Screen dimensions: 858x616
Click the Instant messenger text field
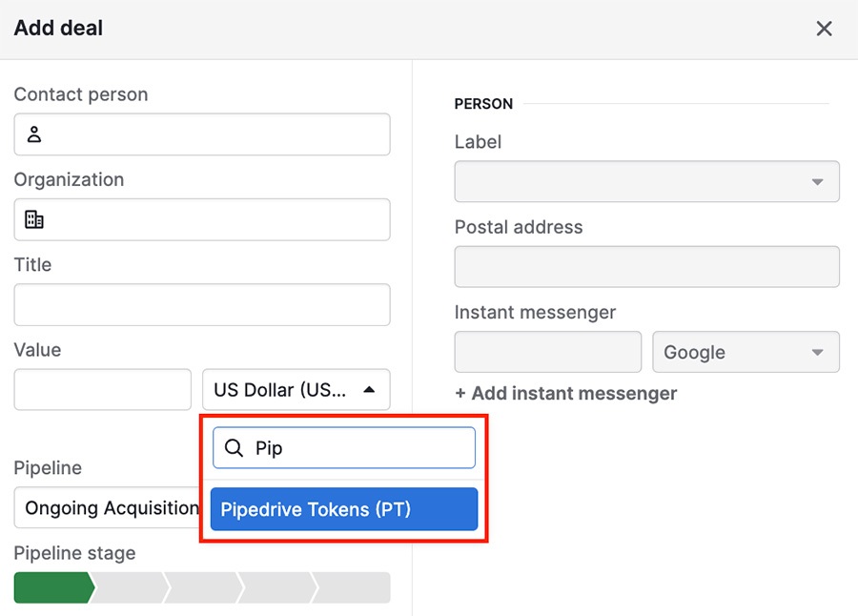548,352
